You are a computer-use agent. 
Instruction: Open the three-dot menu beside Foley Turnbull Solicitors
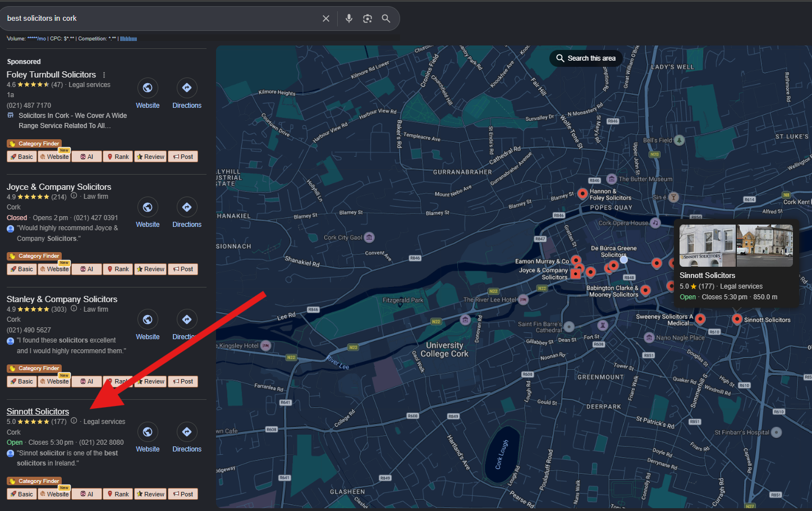[x=104, y=75]
